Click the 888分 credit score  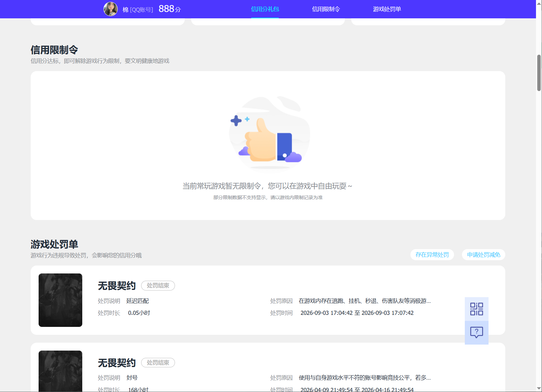(x=170, y=9)
